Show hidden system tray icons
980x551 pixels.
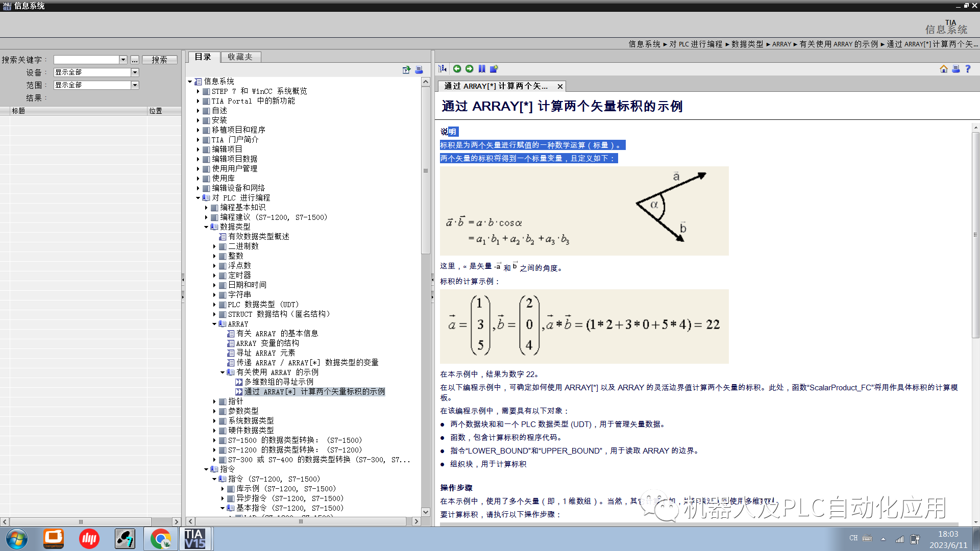883,539
